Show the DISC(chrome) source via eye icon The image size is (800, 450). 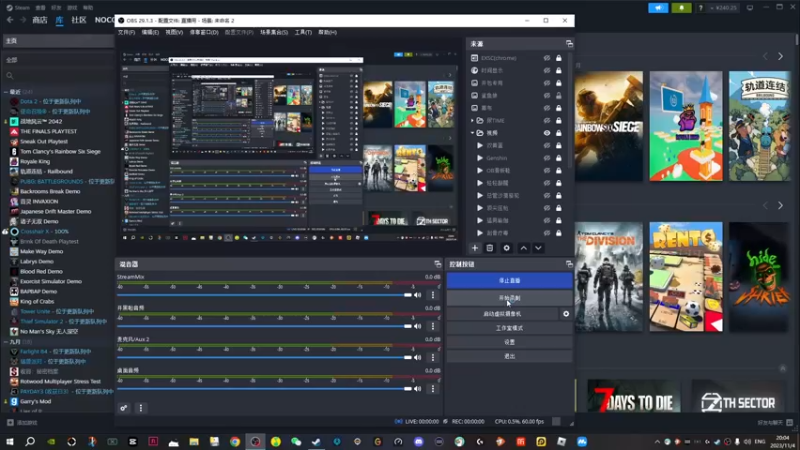pyautogui.click(x=546, y=58)
